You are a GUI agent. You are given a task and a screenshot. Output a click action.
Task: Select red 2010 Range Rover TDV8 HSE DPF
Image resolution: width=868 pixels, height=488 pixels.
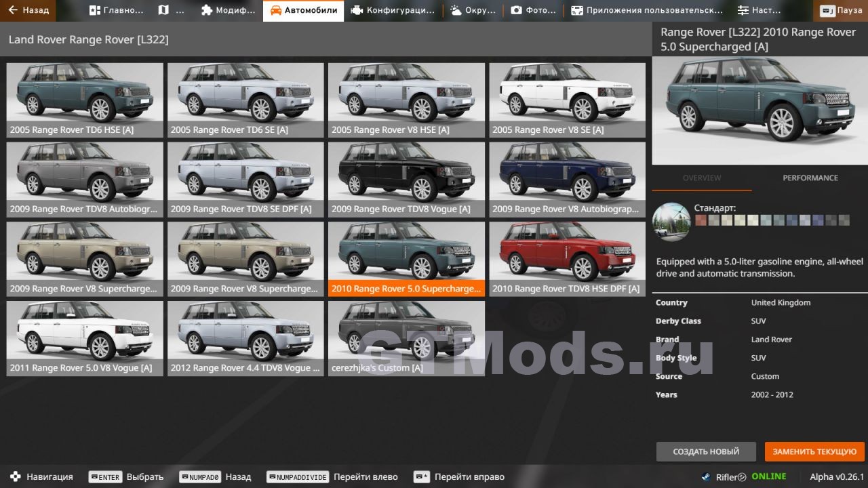(x=567, y=259)
